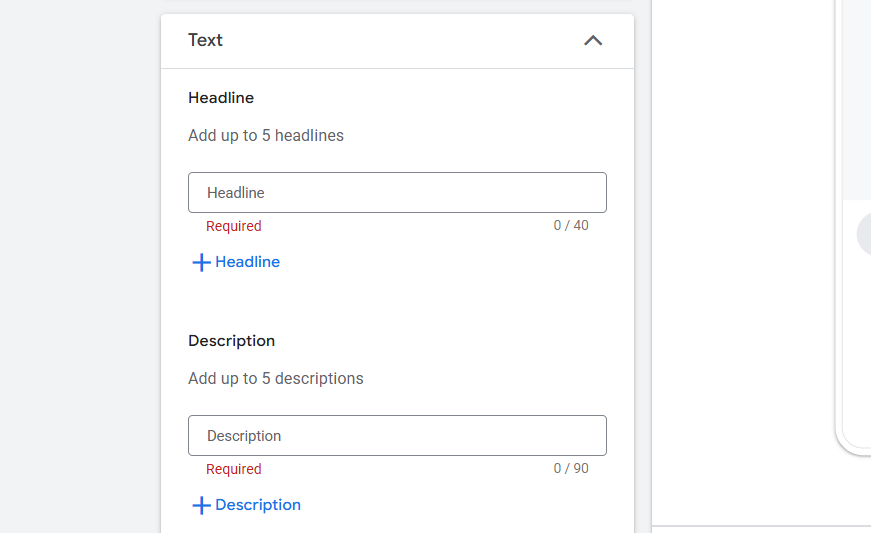Click the 'Add up to 5 descriptions' text

276,378
